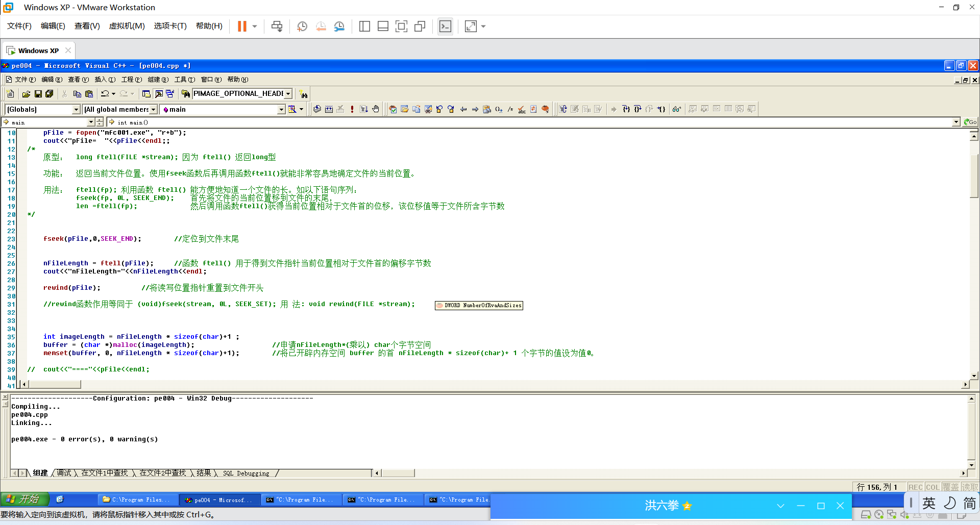Toggle VMware Unity mode icon
Viewport: 980px width, 525px height.
pyautogui.click(x=420, y=26)
